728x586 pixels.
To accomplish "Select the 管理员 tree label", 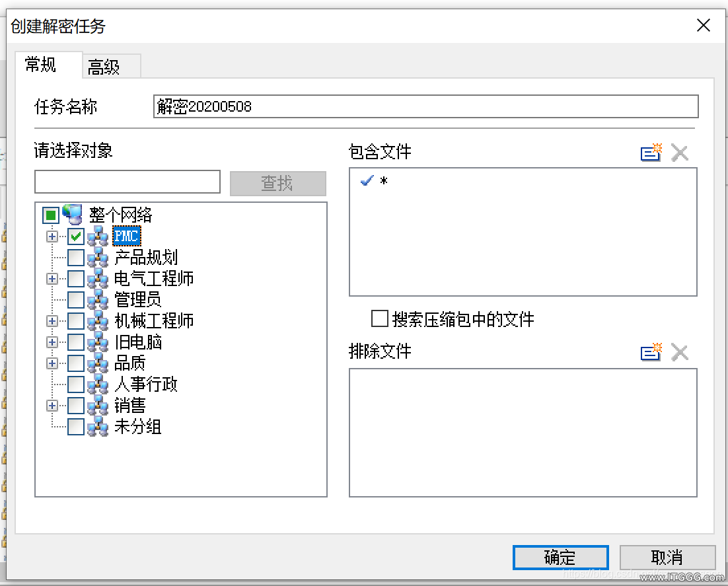I will click(x=138, y=299).
